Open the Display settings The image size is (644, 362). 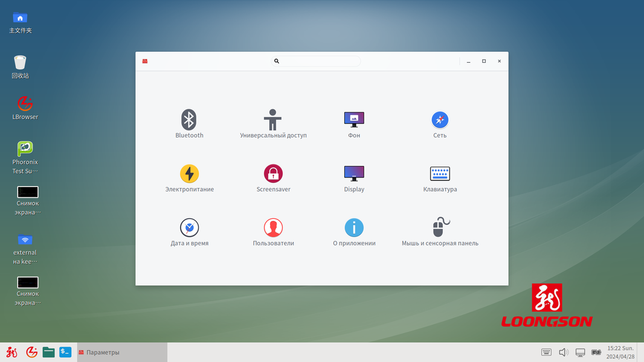[x=354, y=177]
